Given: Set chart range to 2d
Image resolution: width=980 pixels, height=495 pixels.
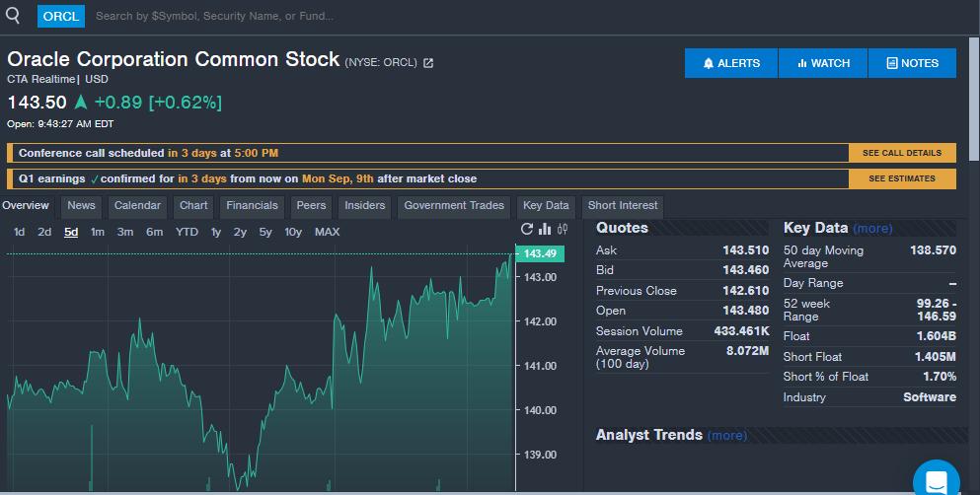Looking at the screenshot, I should 44,232.
